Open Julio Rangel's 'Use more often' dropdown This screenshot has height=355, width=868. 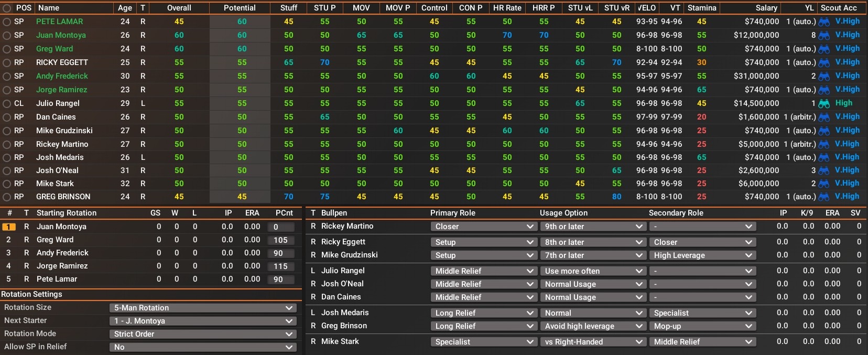pos(593,271)
